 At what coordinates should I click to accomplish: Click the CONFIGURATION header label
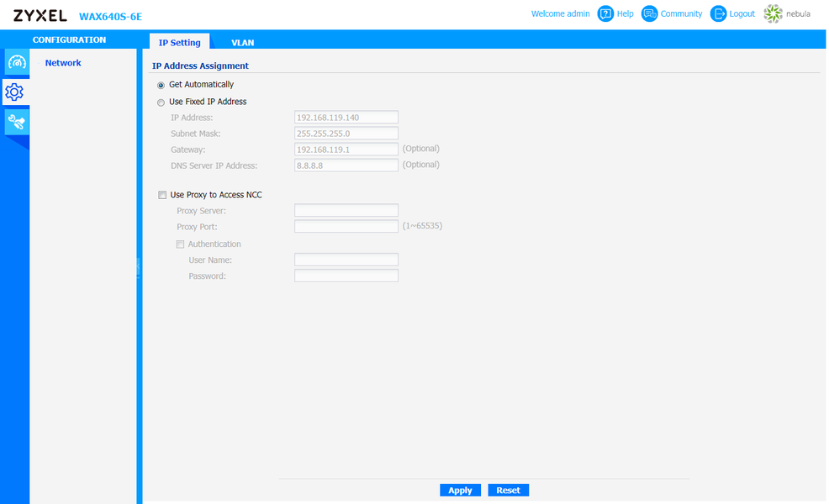pos(69,39)
